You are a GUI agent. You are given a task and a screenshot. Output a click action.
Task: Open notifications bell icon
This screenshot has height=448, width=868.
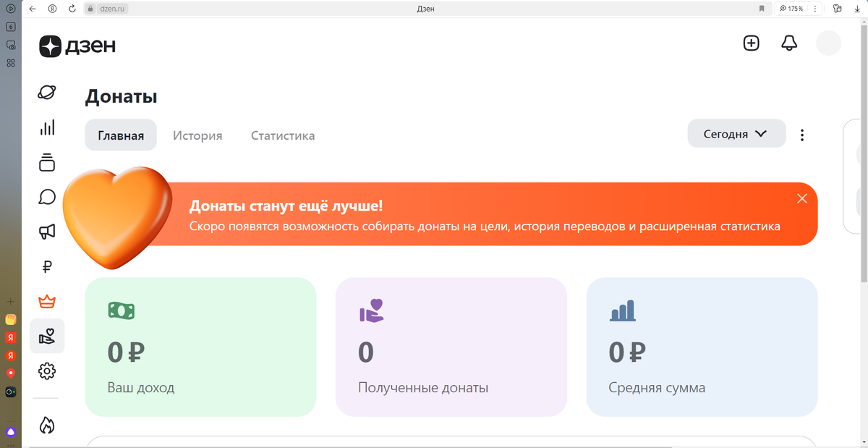coord(789,43)
